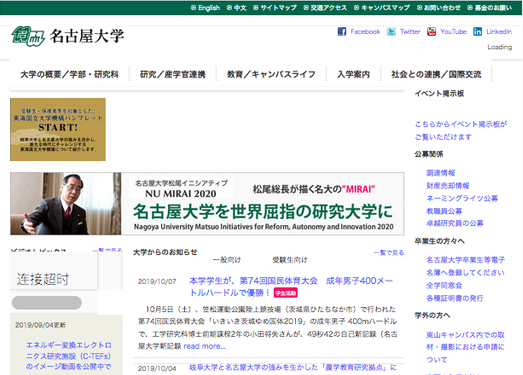523x375 pixels.
Task: Click the LinkedIn text link
Action: click(499, 32)
